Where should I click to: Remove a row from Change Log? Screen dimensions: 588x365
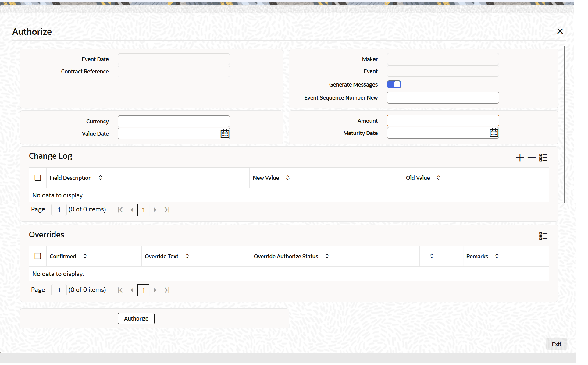[531, 158]
